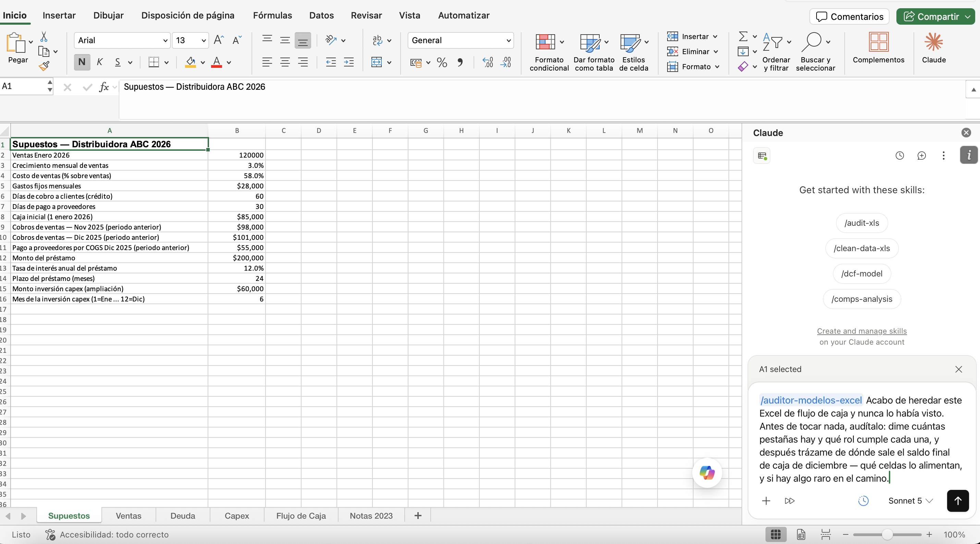980x544 pixels.
Task: Toggle bold N formatting button
Action: click(x=82, y=62)
